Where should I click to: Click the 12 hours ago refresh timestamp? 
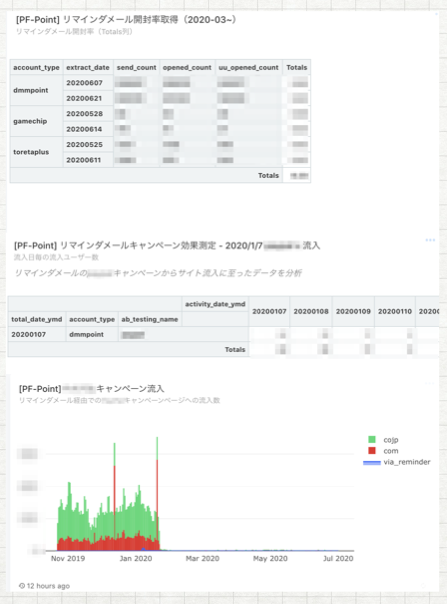(x=48, y=586)
